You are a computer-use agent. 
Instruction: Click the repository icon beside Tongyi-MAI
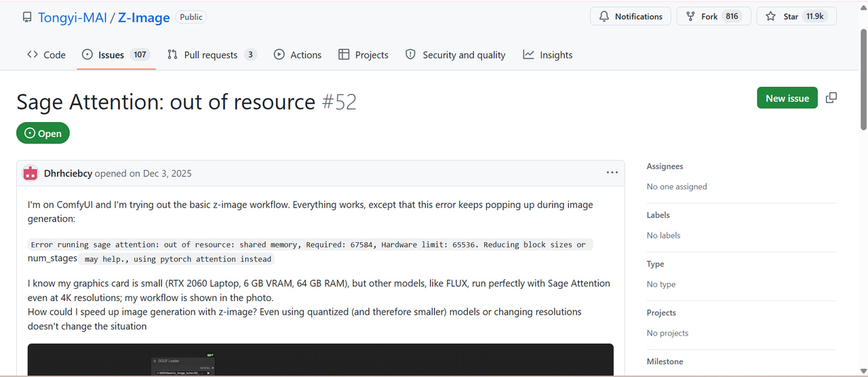(x=27, y=17)
